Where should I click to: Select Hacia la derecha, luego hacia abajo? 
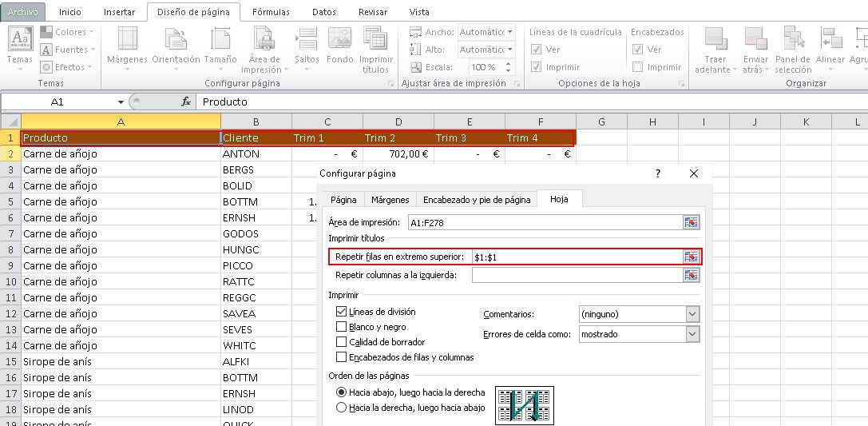pyautogui.click(x=342, y=407)
